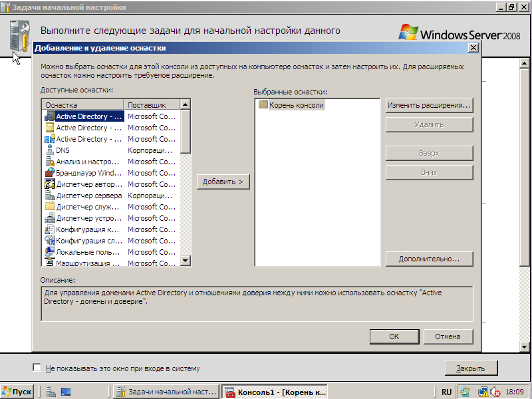
Task: Select Корень консоли in selected snap-ins
Action: (297, 105)
